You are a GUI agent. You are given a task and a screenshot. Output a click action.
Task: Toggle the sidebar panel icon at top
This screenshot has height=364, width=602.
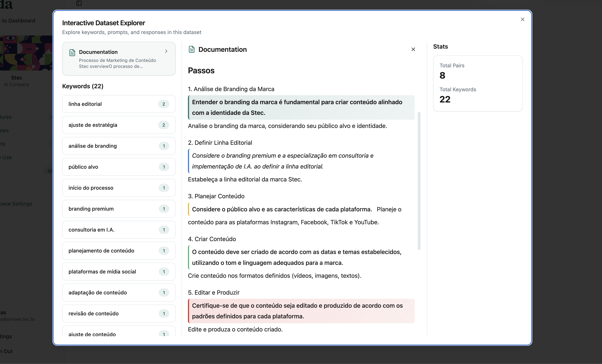click(x=79, y=3)
